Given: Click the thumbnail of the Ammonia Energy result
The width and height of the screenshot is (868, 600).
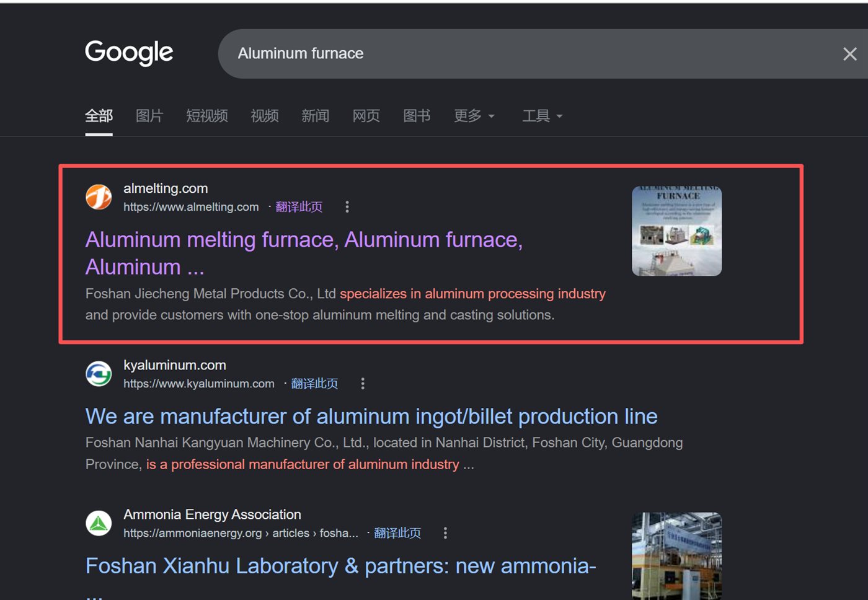Looking at the screenshot, I should (676, 556).
